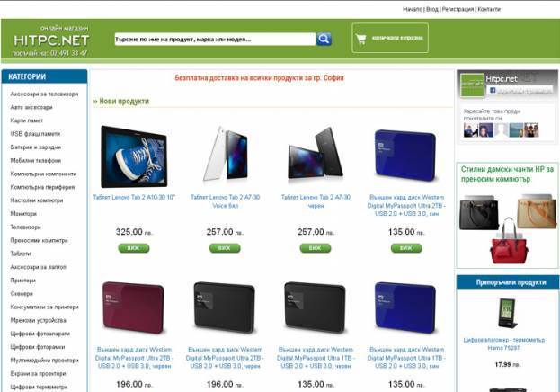Viewport: 560px width, 392px height.
Task: Open the Hitpc.net Facebook page logo
Action: pyautogui.click(x=472, y=85)
